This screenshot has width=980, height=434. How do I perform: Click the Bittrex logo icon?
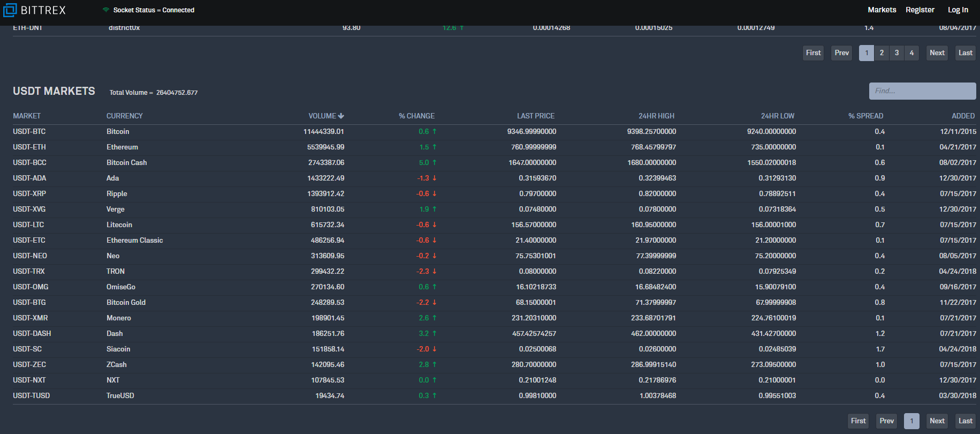(x=10, y=10)
